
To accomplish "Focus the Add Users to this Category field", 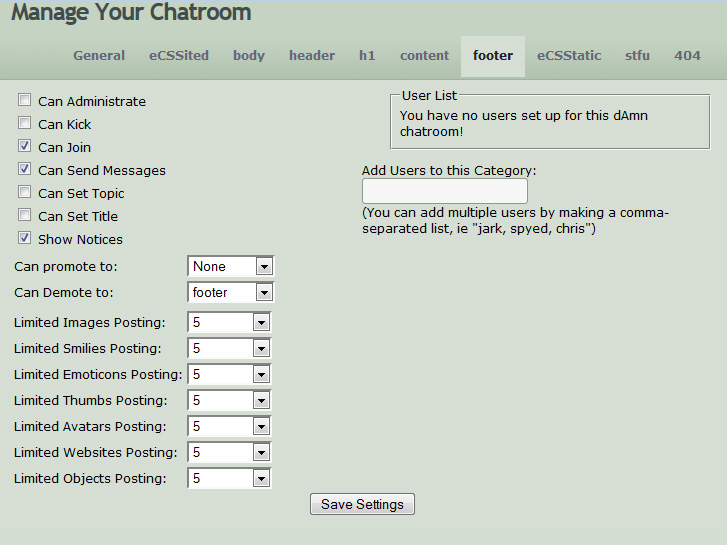I will click(x=445, y=191).
